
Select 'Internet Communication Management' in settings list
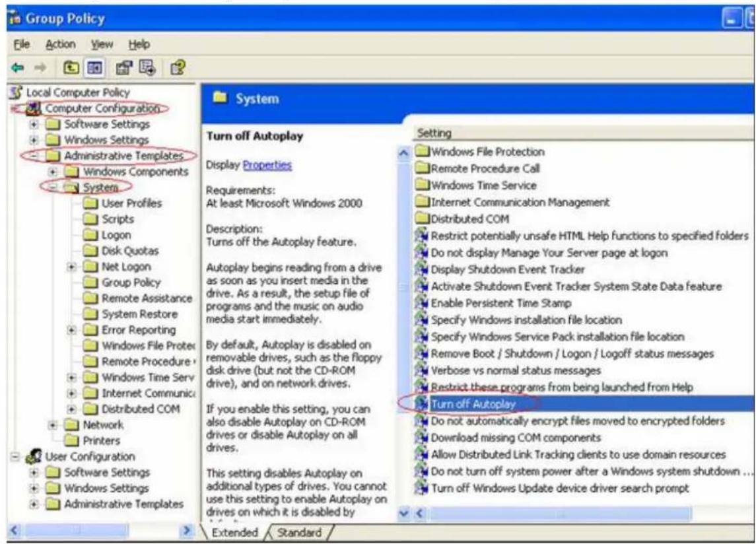(x=520, y=202)
